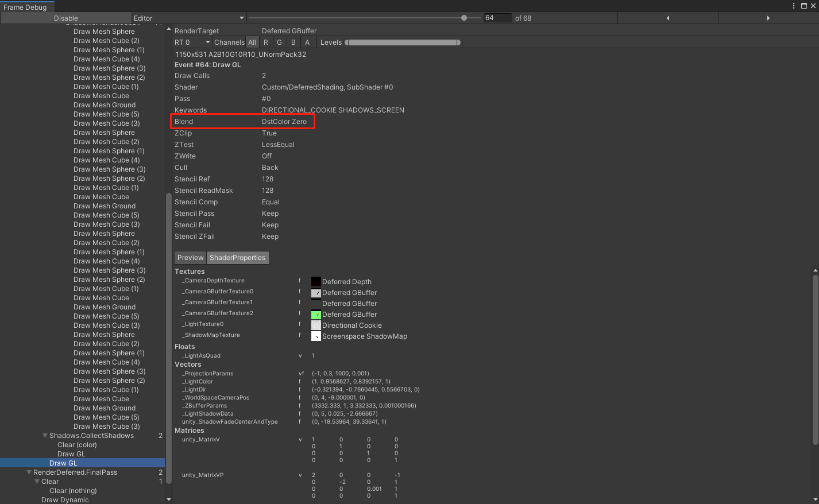
Task: Switch to the Preview tab
Action: (x=190, y=258)
